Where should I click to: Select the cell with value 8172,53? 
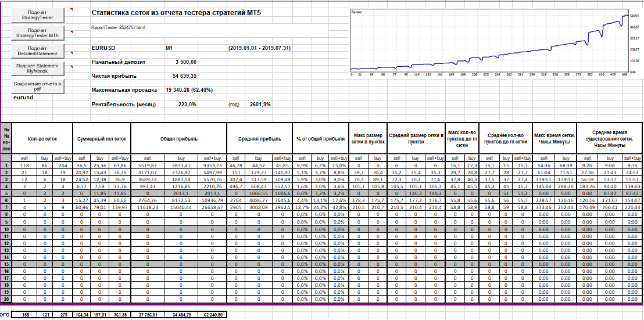pos(181,199)
